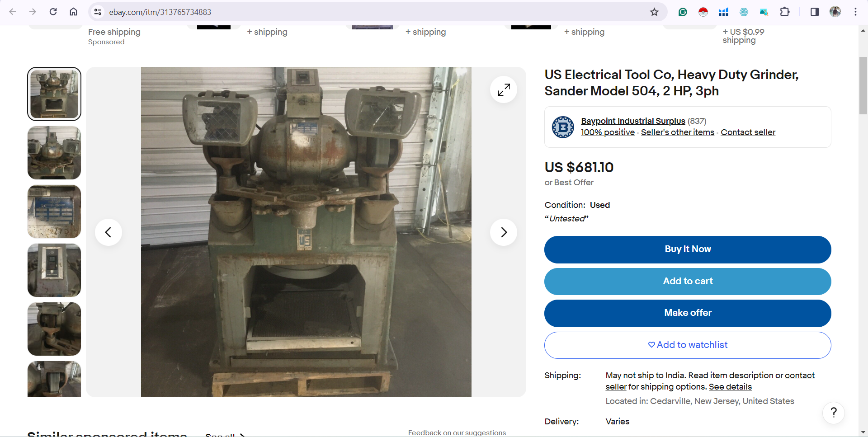Screen dimensions: 868x437
Task: Open Chrome's three-dot menu
Action: pos(855,12)
